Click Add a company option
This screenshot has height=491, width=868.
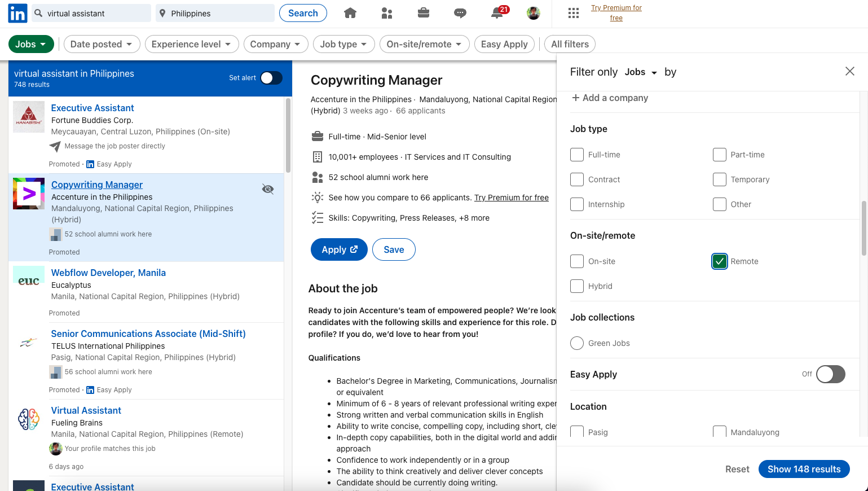point(610,98)
